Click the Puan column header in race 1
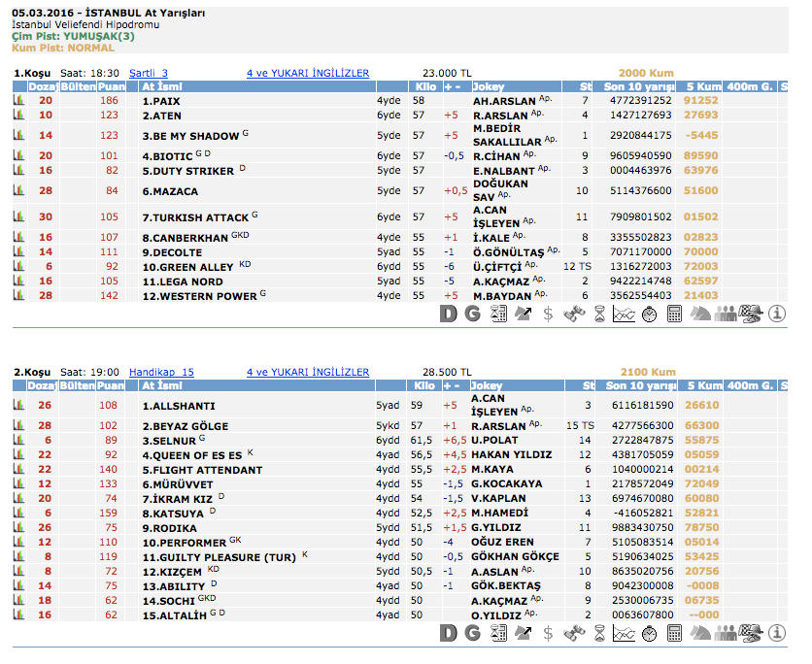Screen dimensions: 812x664 coord(110,87)
